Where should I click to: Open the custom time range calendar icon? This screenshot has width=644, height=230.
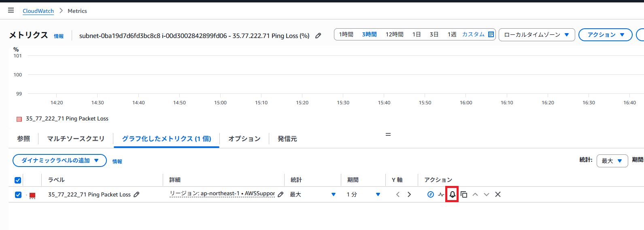(491, 34)
